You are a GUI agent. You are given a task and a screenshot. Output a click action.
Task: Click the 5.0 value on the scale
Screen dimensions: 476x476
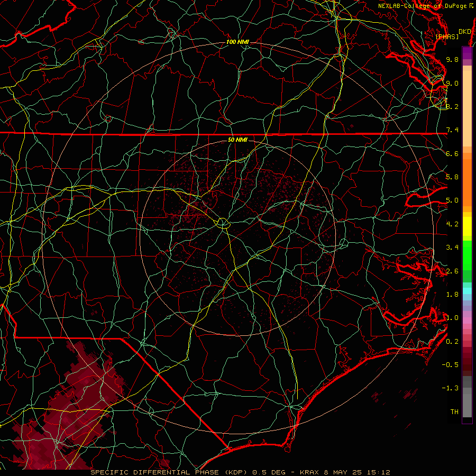(x=452, y=200)
